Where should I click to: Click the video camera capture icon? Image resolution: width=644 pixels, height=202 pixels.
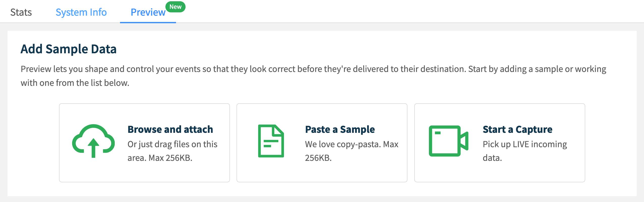448,141
